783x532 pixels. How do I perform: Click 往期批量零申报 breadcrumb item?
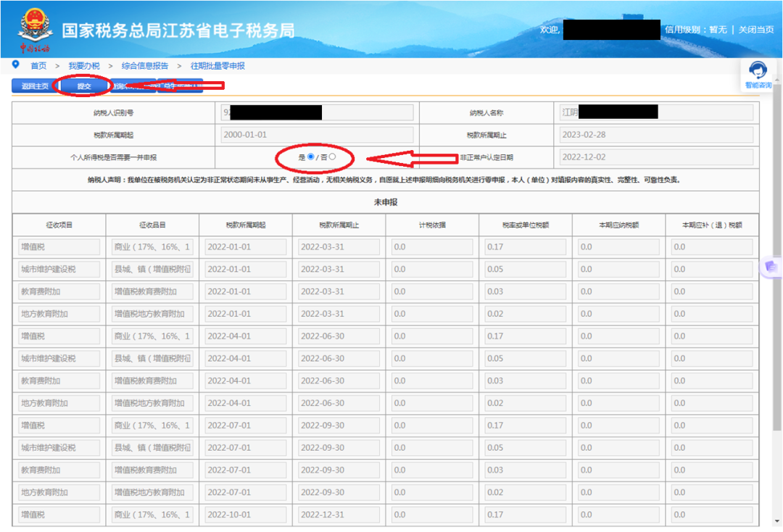click(217, 66)
